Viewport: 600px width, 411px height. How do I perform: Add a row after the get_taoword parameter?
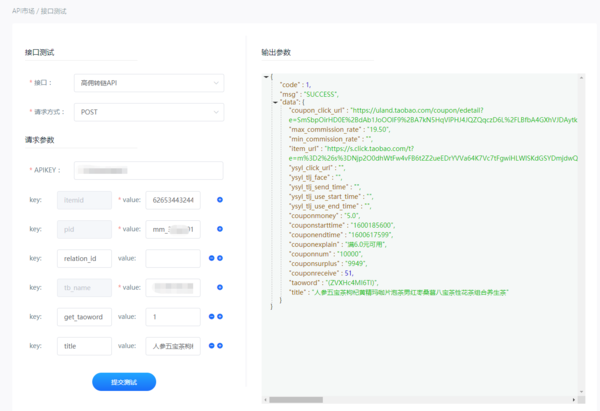pyautogui.click(x=220, y=316)
